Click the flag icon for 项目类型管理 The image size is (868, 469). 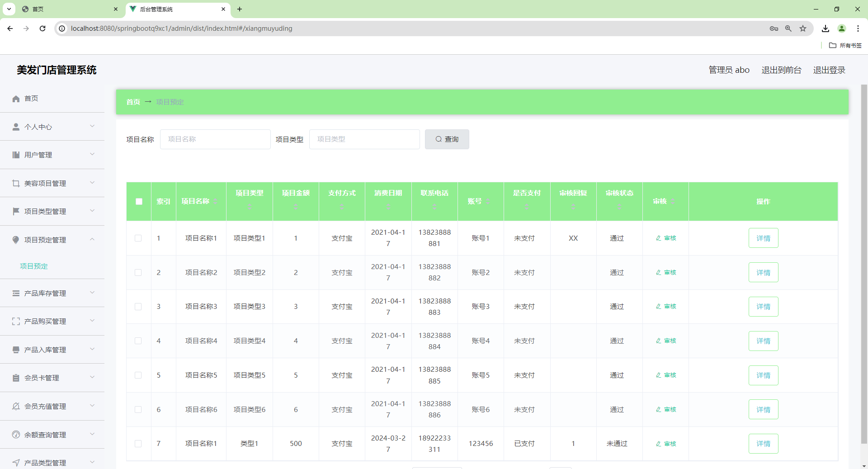16,211
